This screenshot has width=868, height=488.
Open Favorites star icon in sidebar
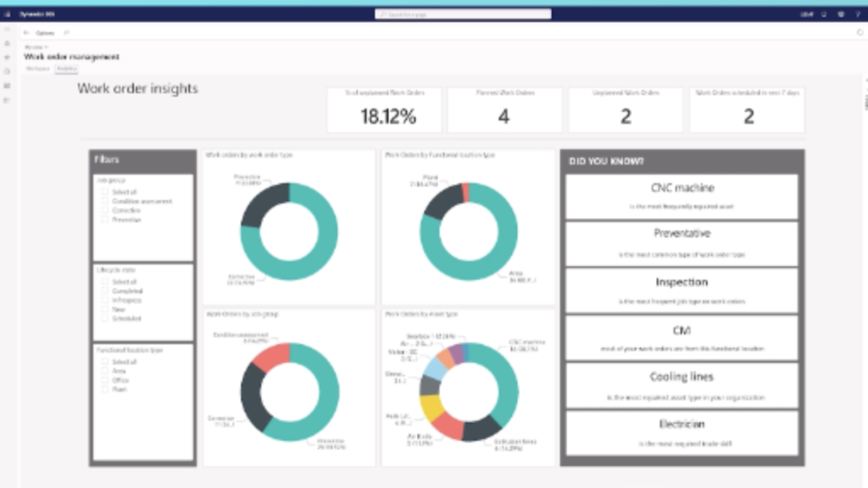pos(8,58)
